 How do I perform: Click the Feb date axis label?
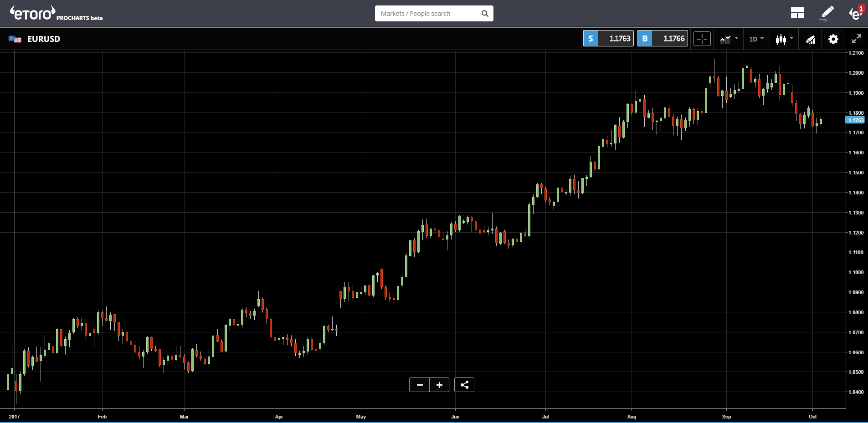(x=102, y=417)
